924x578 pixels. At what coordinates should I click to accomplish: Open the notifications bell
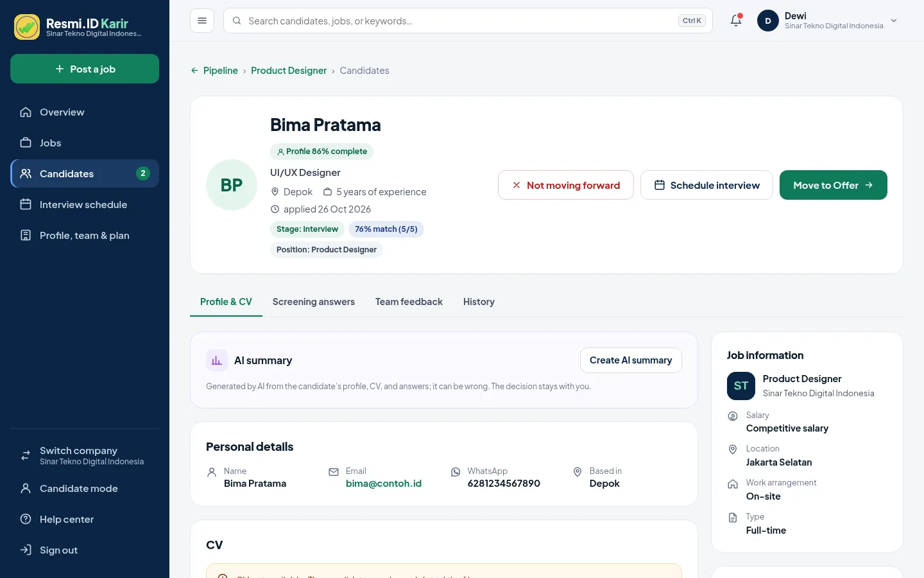(x=736, y=21)
